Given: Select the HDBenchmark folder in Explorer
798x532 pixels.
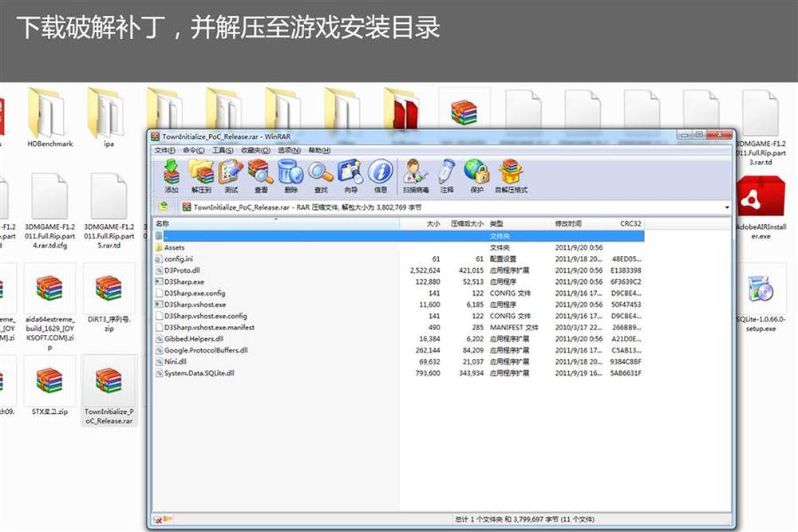Looking at the screenshot, I should click(x=49, y=118).
